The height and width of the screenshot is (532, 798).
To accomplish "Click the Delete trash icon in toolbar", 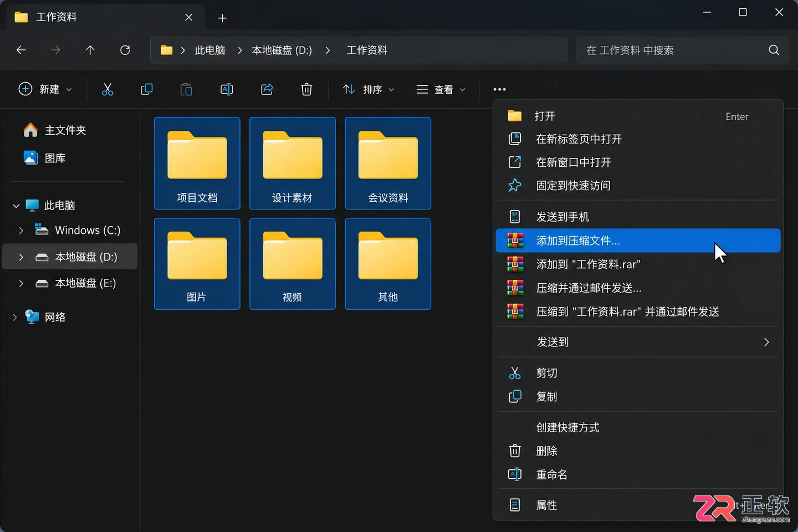I will [306, 89].
